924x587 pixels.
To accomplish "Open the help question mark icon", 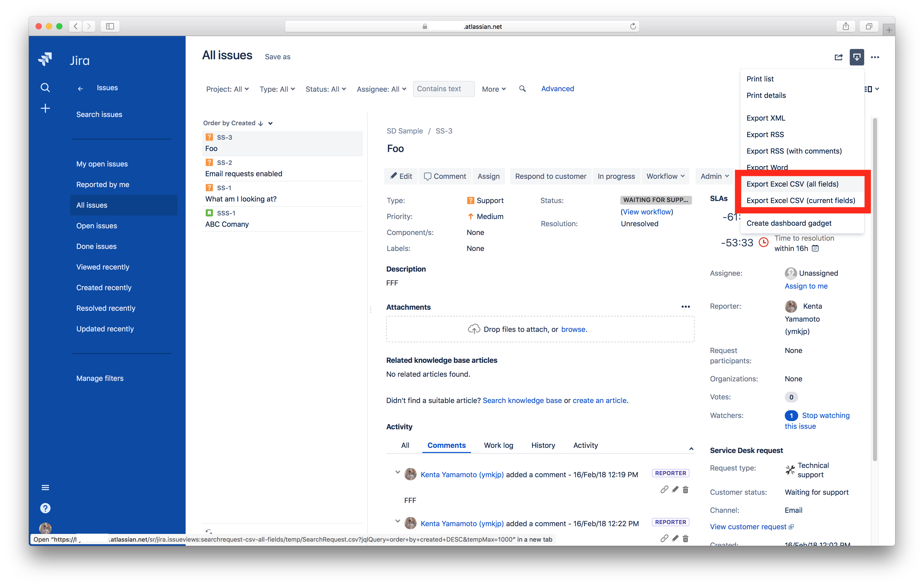I will click(x=45, y=508).
